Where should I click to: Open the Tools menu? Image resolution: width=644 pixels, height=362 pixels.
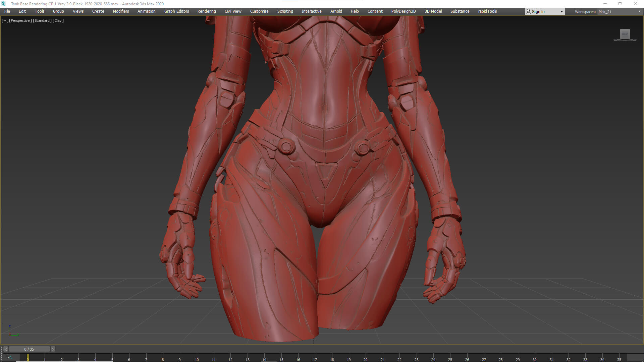(40, 11)
